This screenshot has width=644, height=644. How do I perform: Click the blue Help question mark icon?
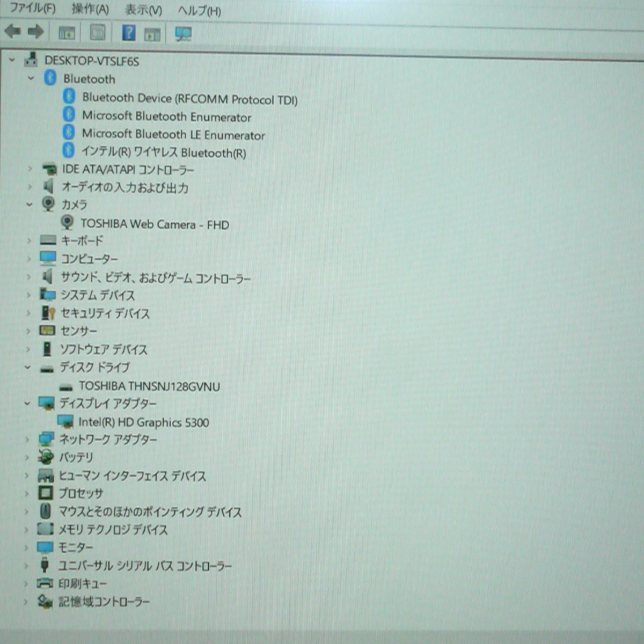[129, 33]
